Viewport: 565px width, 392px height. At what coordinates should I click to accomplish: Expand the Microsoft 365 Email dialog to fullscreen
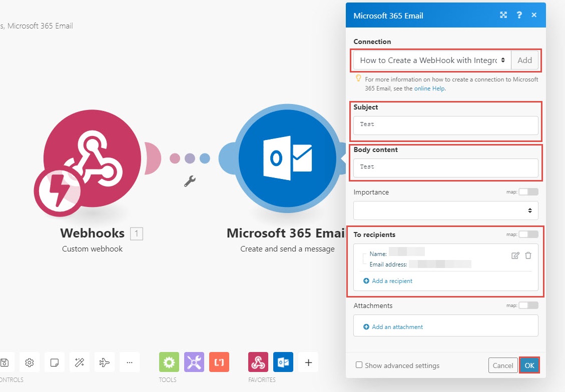(x=503, y=15)
